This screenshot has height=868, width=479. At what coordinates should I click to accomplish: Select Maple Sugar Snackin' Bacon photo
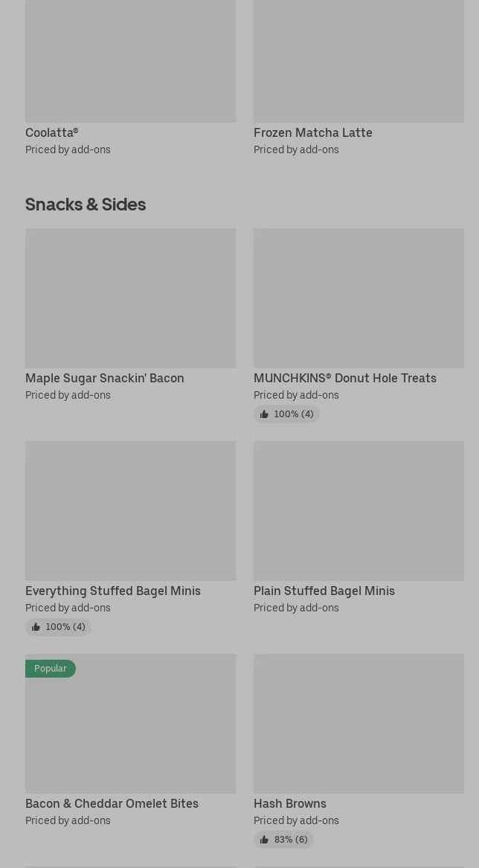130,298
